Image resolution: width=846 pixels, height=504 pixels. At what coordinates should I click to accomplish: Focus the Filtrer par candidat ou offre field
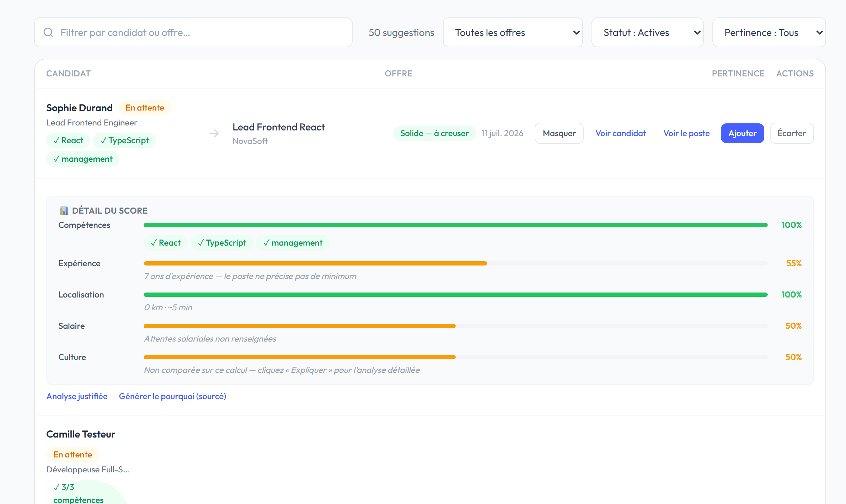(193, 32)
